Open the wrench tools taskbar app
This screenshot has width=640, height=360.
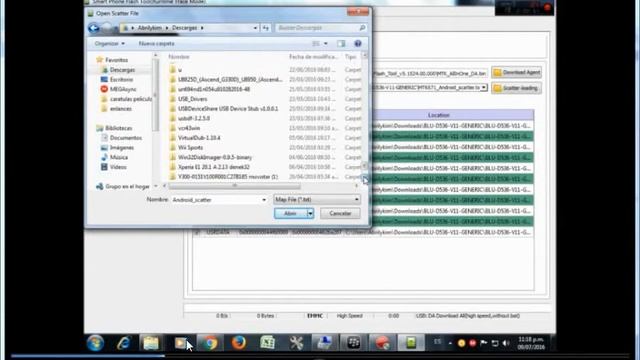(x=296, y=343)
